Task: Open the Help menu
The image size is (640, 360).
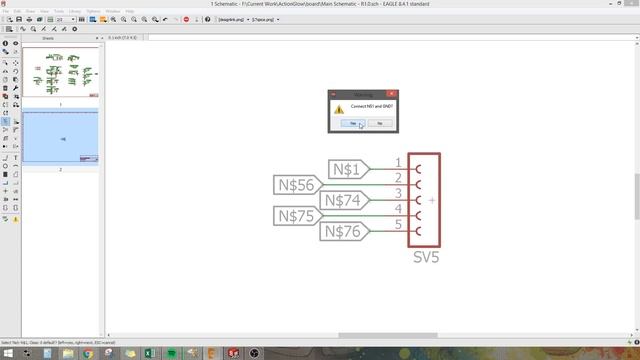Action: [x=130, y=11]
